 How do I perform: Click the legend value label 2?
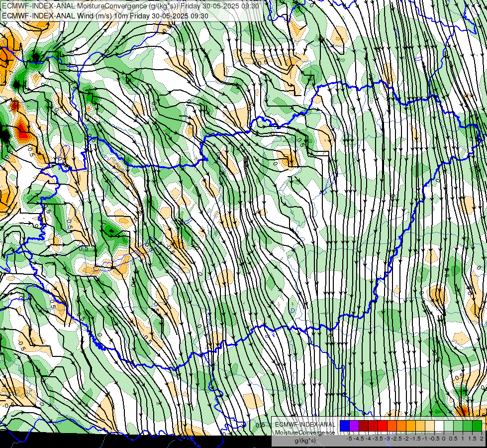482,439
